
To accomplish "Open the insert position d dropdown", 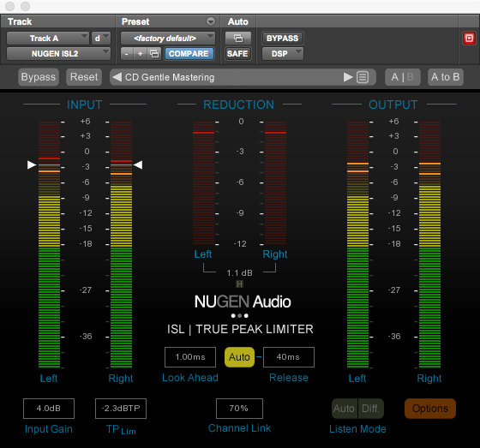I will pyautogui.click(x=101, y=39).
